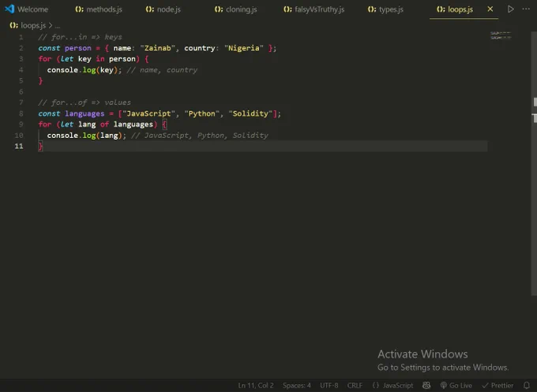
Task: Switch to the methods.js tab
Action: [x=99, y=9]
